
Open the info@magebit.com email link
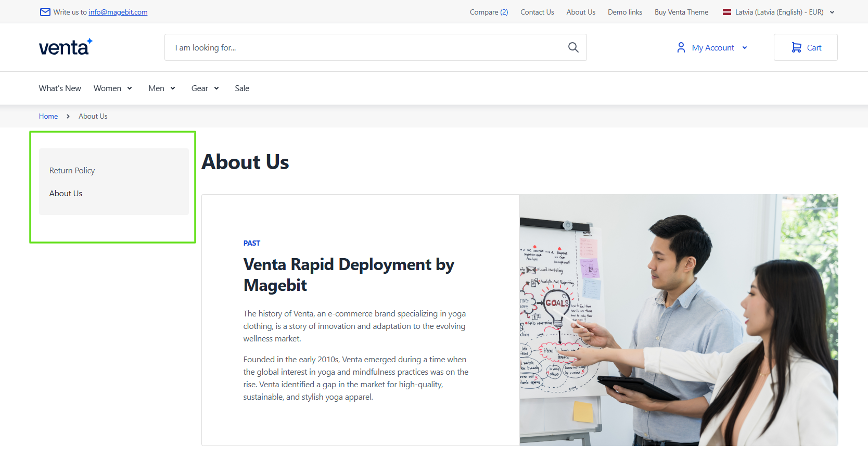coord(118,12)
